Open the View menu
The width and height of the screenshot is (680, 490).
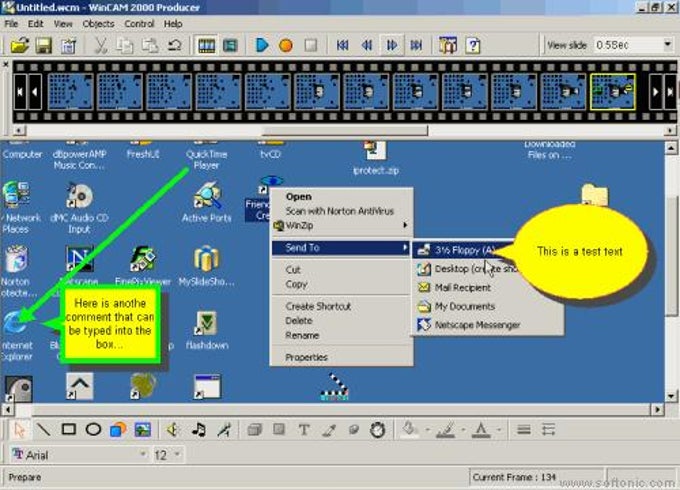coord(63,24)
